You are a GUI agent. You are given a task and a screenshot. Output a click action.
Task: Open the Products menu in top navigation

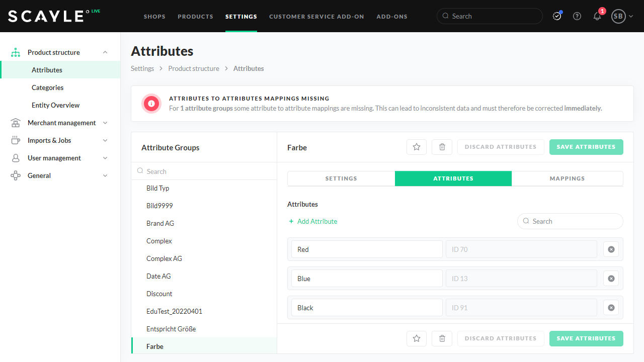(195, 17)
